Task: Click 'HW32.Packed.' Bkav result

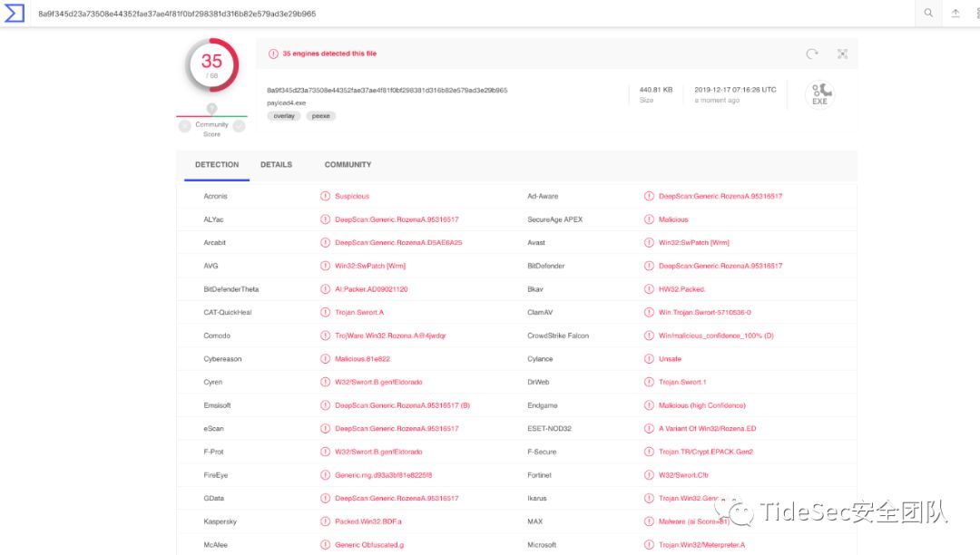Action: pyautogui.click(x=681, y=289)
